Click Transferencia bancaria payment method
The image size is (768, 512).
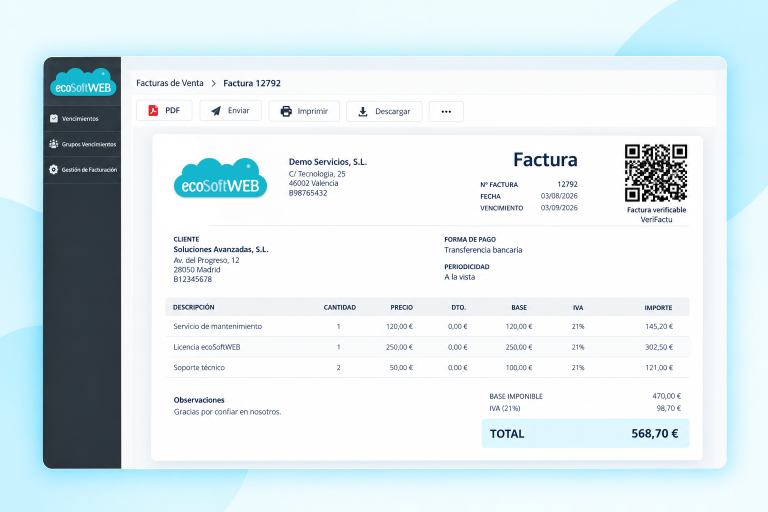(483, 250)
